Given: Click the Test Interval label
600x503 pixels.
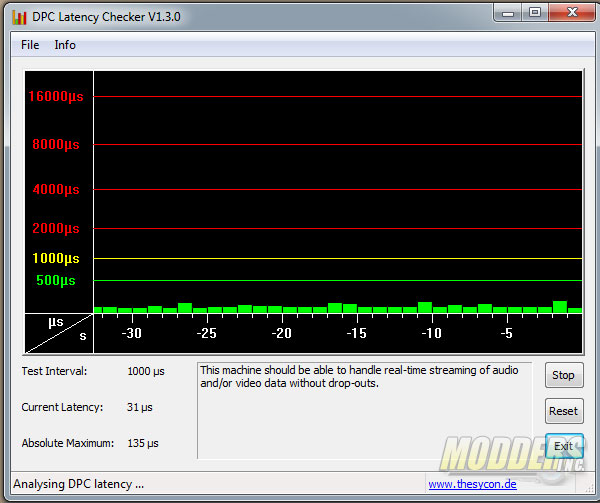Looking at the screenshot, I should point(54,371).
